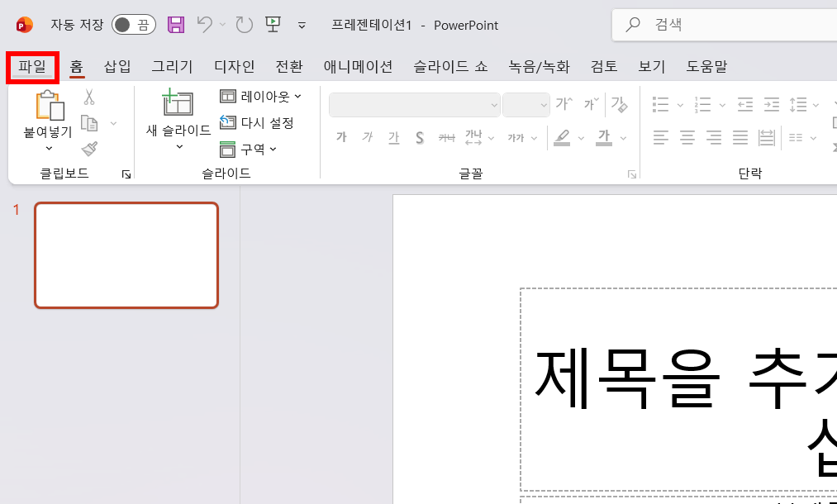The height and width of the screenshot is (504, 837).
Task: Decrease list indent level icon
Action: point(745,104)
